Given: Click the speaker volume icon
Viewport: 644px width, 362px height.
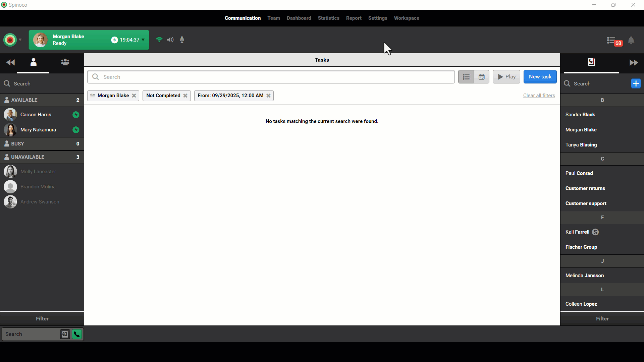Looking at the screenshot, I should 170,40.
